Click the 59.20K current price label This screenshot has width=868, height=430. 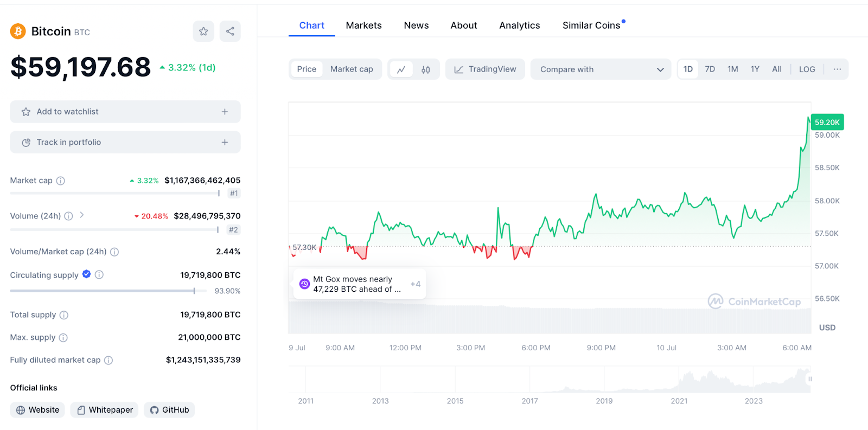point(827,123)
